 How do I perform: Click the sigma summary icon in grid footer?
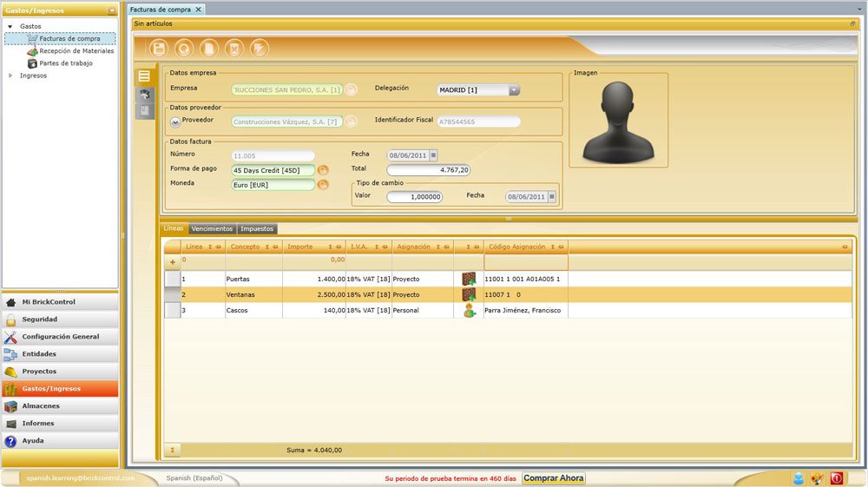coord(172,450)
